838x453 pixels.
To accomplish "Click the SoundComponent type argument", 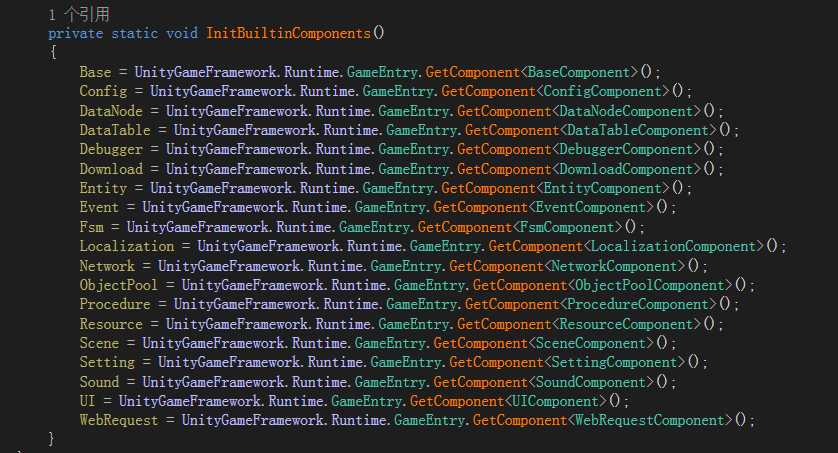I will tap(591, 382).
